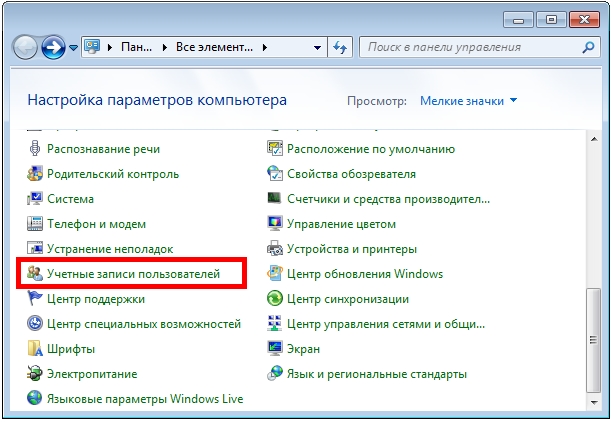Click the scrollbar down arrow

594,402
